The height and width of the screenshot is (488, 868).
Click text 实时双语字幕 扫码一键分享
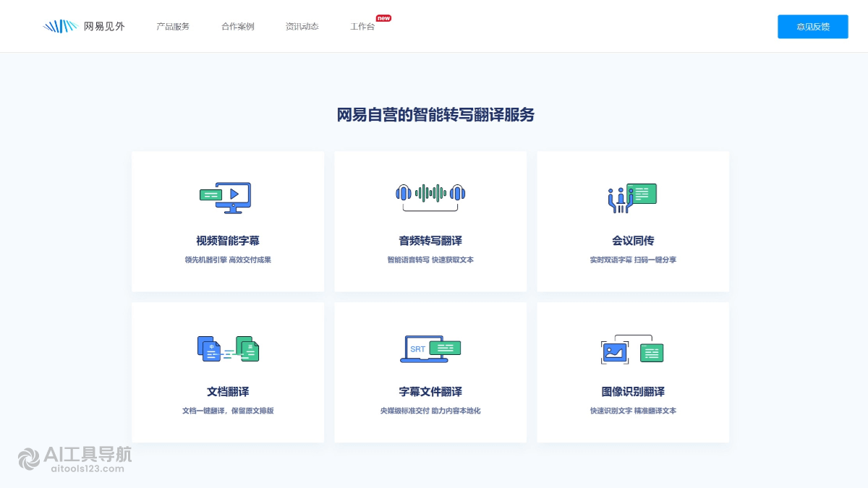[x=633, y=260]
